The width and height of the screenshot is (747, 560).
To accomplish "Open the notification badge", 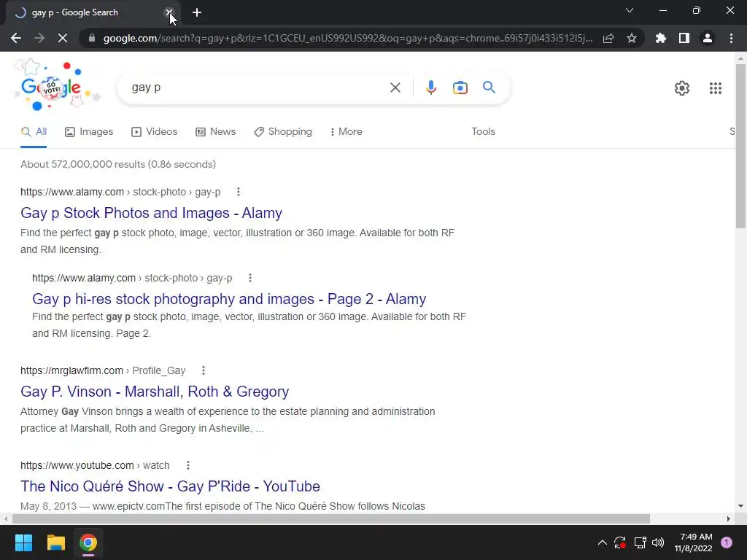I will click(727, 542).
